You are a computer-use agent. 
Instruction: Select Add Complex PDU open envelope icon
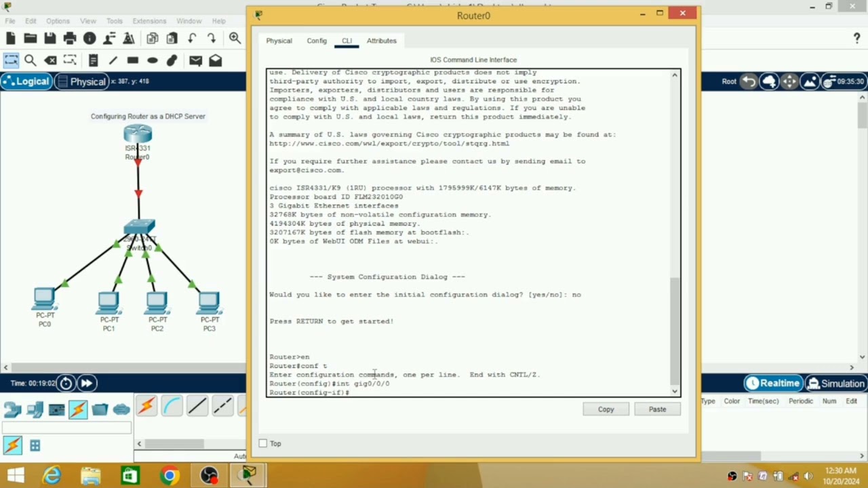[x=215, y=60]
